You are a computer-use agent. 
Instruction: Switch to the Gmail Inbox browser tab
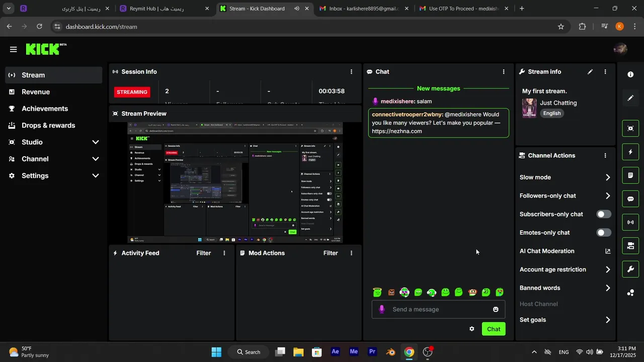point(364,9)
